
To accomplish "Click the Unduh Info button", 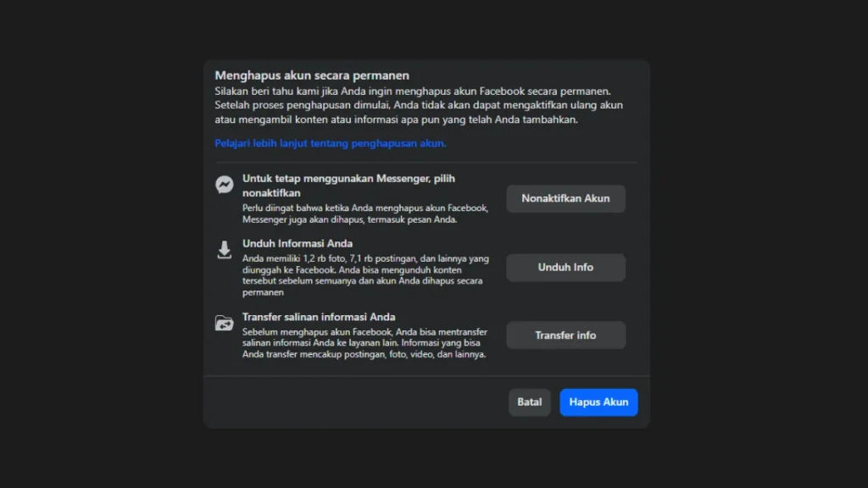I will click(565, 267).
